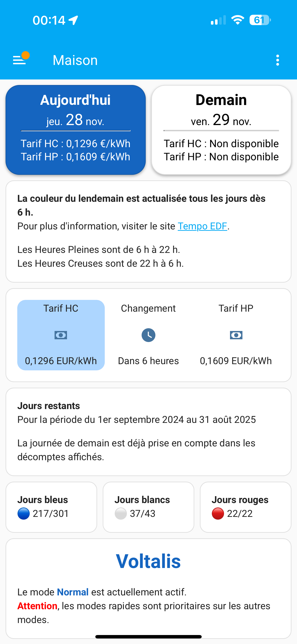Open the Tempo EDF link

coord(202,226)
